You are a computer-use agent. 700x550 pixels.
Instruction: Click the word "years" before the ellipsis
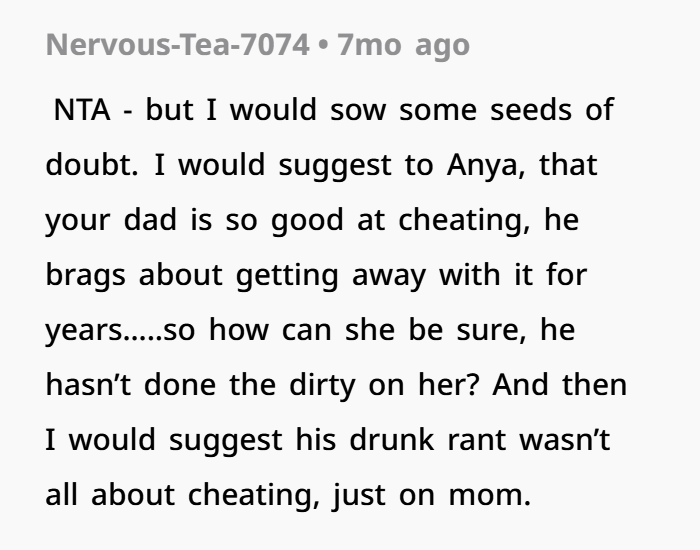(x=82, y=330)
